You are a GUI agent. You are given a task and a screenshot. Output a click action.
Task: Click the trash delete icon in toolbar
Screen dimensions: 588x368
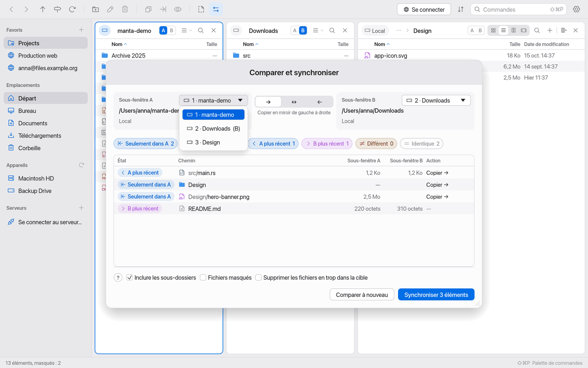point(125,9)
